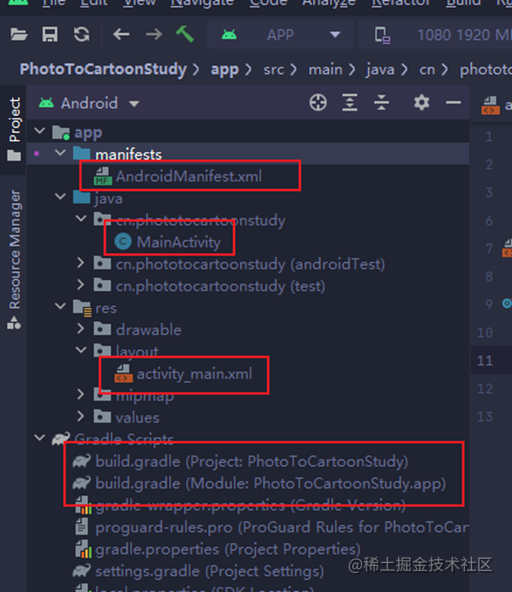The image size is (512, 592).
Task: Open Project panel settings gear
Action: pos(421,103)
